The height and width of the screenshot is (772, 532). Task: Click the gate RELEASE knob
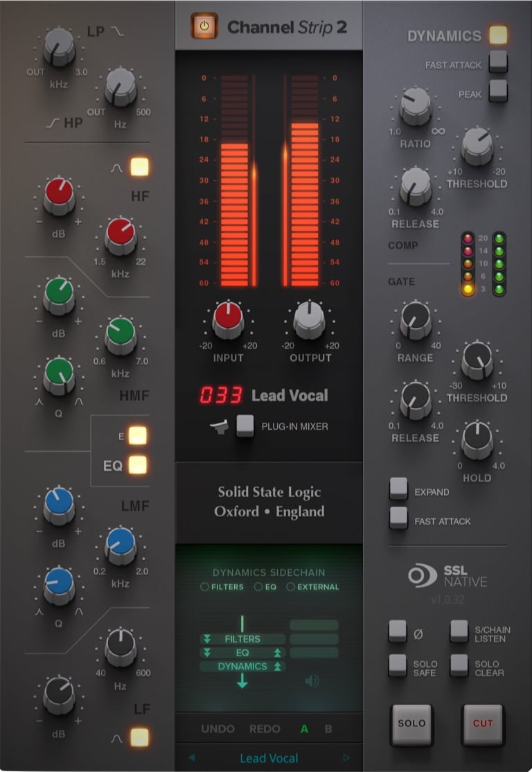[416, 401]
